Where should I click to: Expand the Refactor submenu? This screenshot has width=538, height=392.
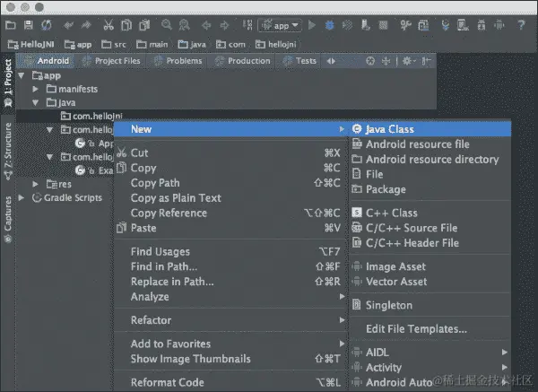click(x=230, y=320)
